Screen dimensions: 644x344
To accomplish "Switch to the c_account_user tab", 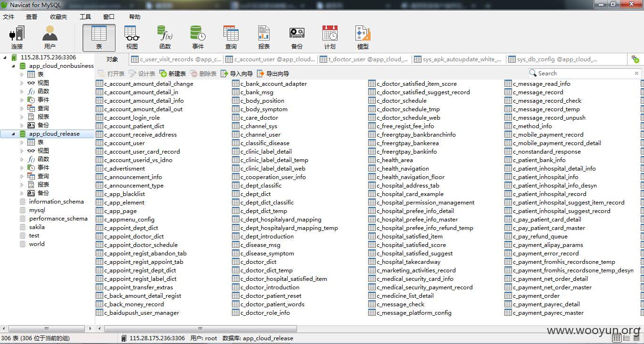I will pos(271,59).
